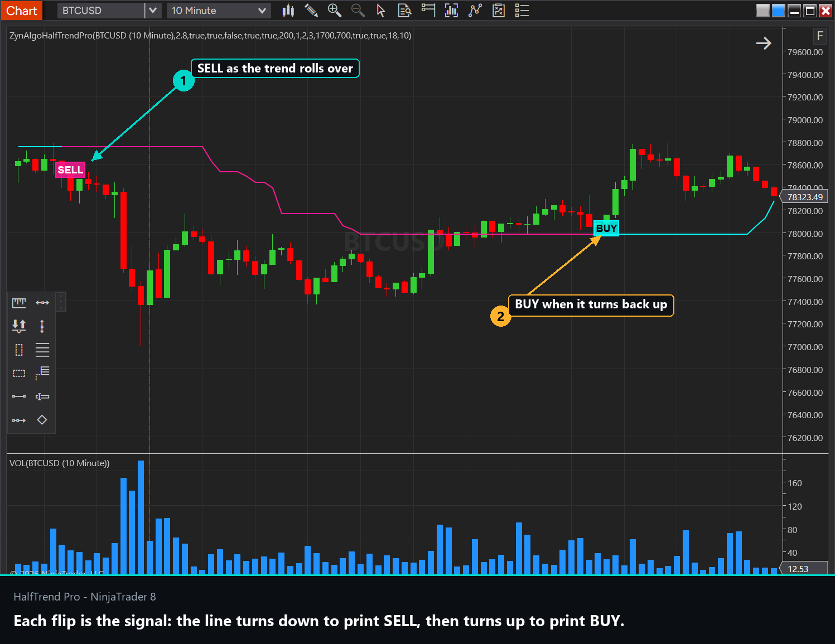
Task: Open the list-style properties icon
Action: [x=522, y=10]
